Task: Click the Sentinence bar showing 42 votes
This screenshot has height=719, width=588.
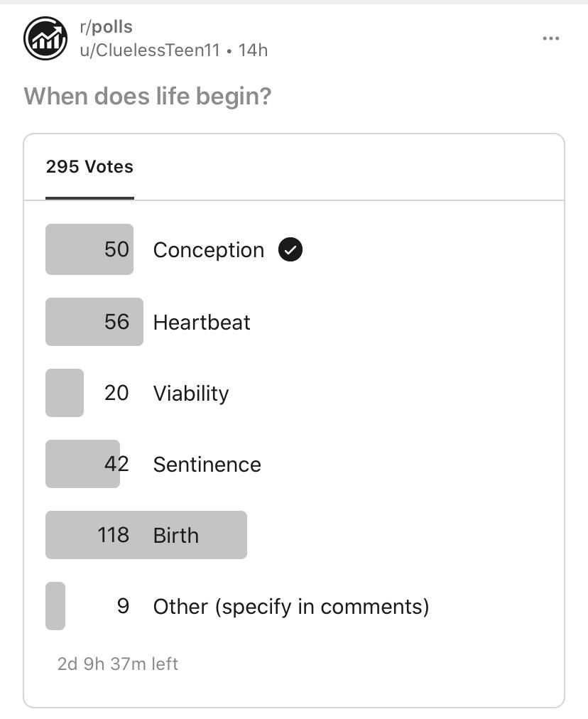Action: tap(82, 464)
